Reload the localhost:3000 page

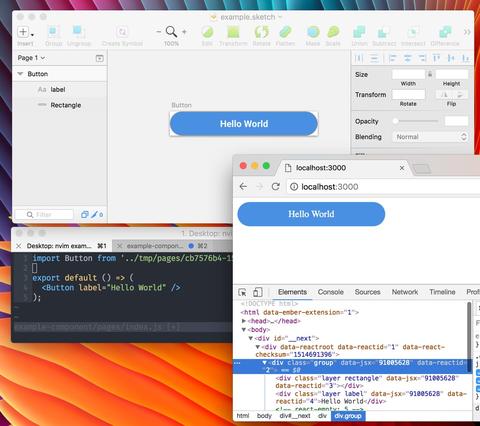tap(275, 186)
